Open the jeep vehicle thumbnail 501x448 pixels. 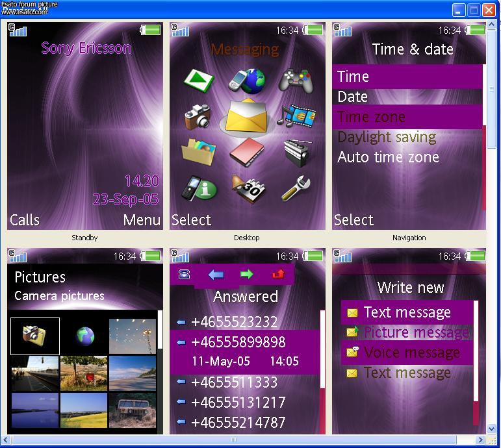[133, 410]
